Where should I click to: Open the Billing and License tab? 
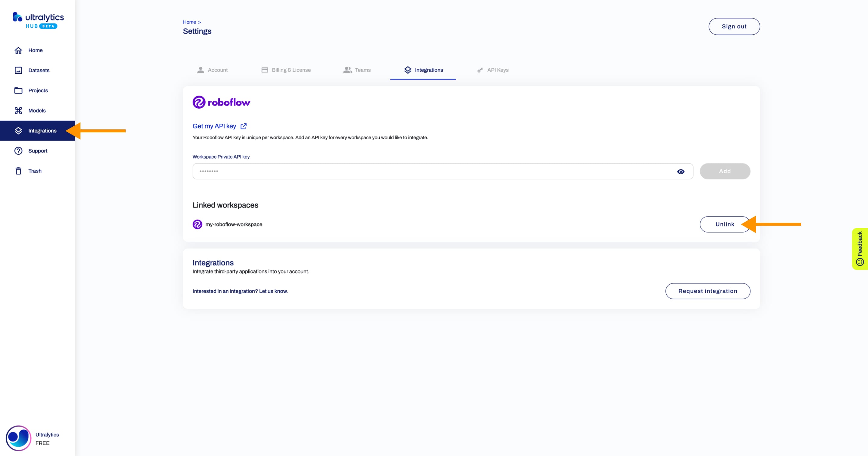coord(291,69)
